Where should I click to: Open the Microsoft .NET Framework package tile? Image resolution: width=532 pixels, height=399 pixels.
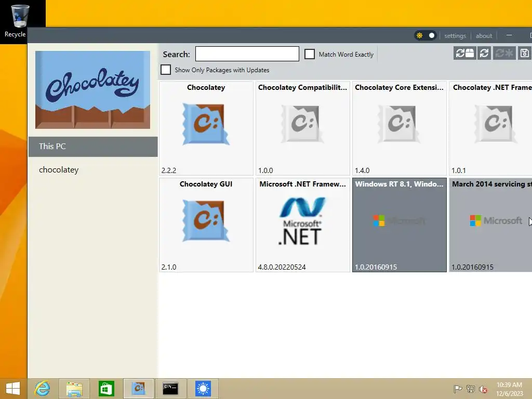(x=303, y=225)
